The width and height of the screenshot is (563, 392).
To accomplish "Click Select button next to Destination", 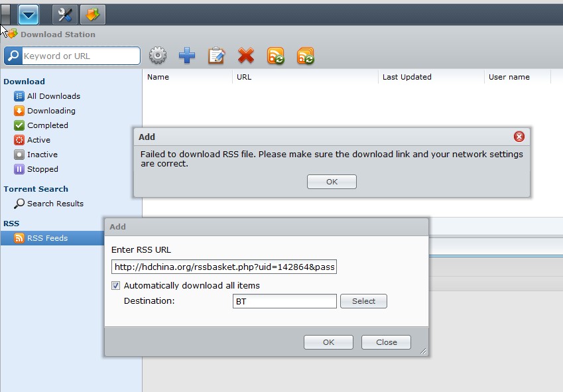I will click(x=363, y=301).
